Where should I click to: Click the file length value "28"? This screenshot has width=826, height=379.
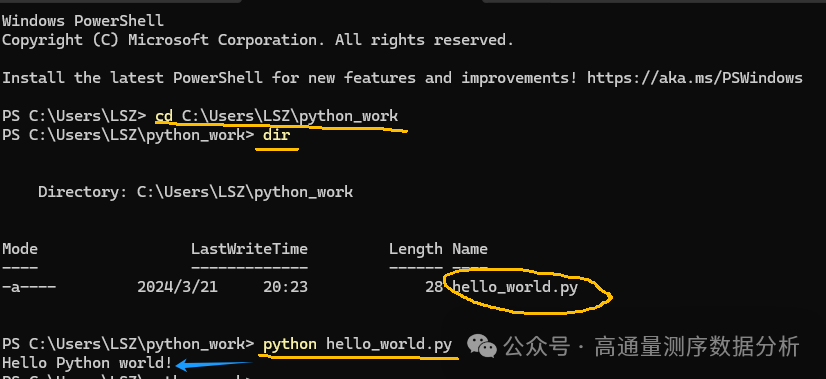(x=434, y=287)
